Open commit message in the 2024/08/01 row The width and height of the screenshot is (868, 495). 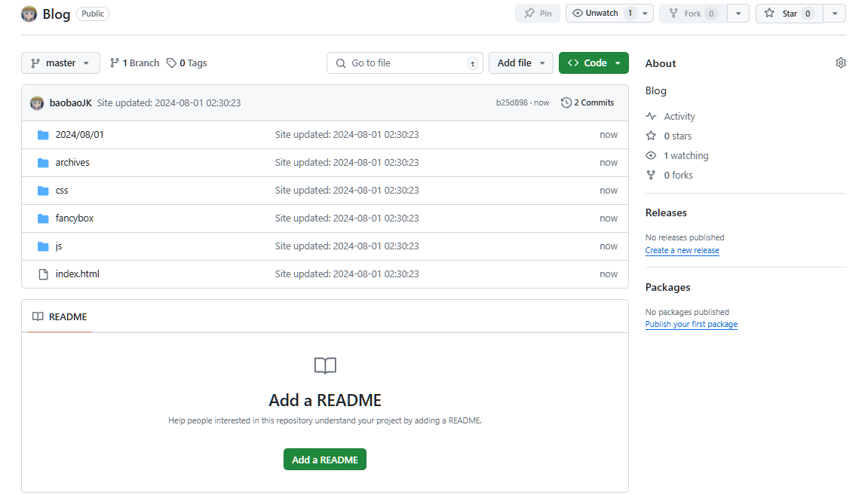point(347,134)
